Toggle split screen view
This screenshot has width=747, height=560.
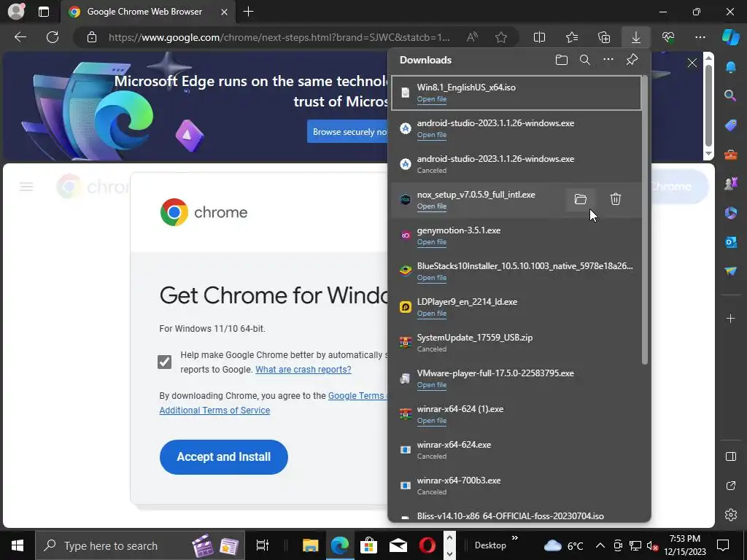pos(539,37)
